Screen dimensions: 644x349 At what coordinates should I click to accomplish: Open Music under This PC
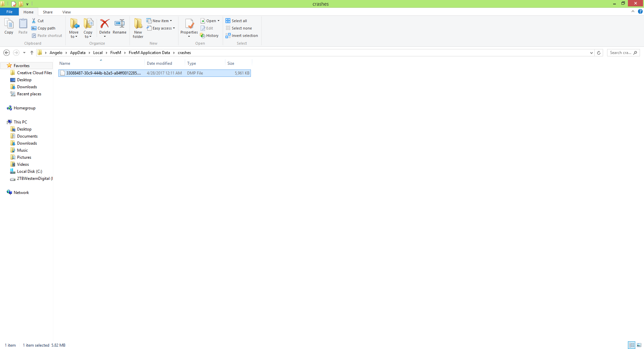[19, 150]
